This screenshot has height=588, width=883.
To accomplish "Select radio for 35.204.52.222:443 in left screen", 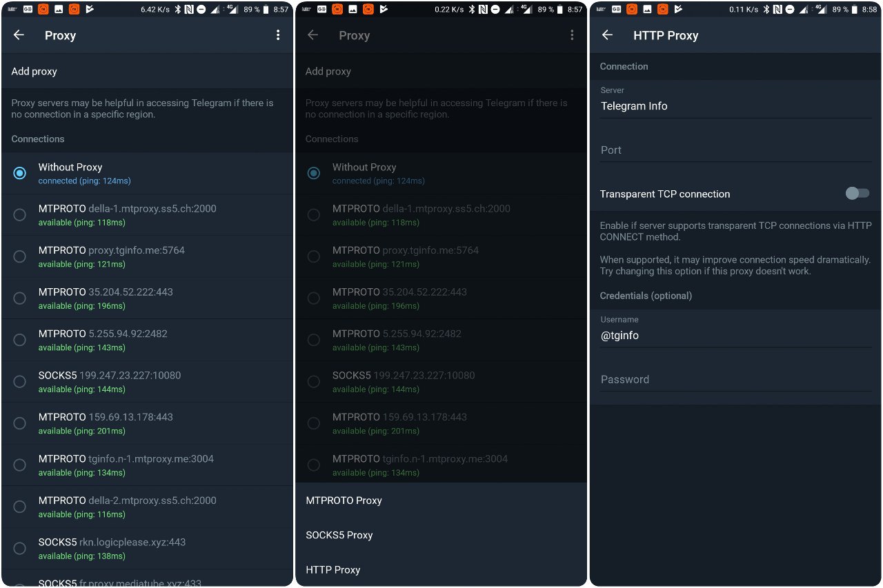I will [x=19, y=298].
